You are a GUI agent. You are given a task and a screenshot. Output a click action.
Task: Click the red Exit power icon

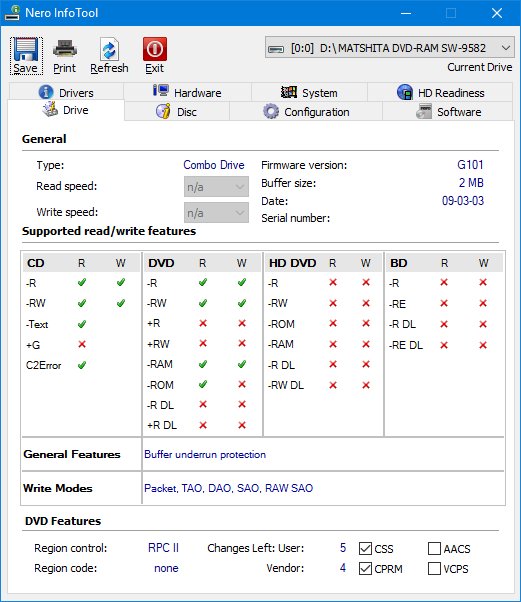pyautogui.click(x=155, y=49)
